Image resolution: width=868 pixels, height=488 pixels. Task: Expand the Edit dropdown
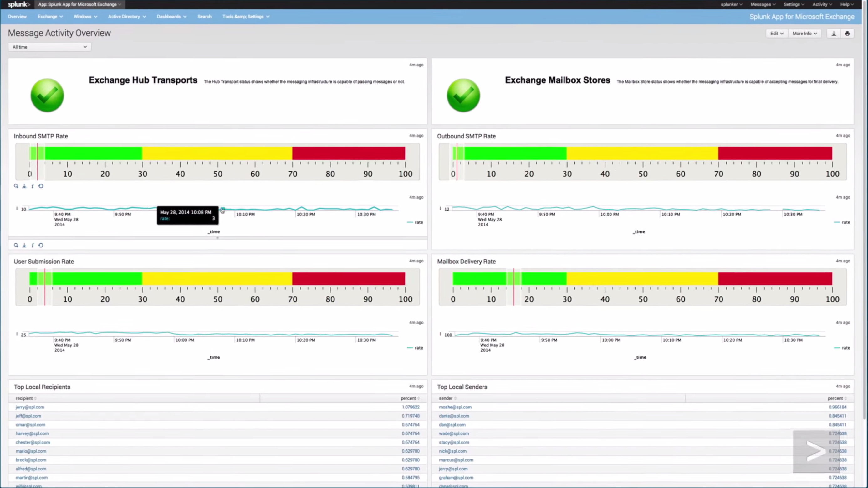pyautogui.click(x=776, y=34)
